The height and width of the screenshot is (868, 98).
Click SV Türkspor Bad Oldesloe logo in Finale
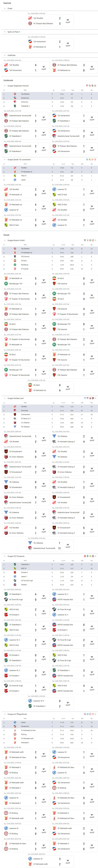pos(30,24)
